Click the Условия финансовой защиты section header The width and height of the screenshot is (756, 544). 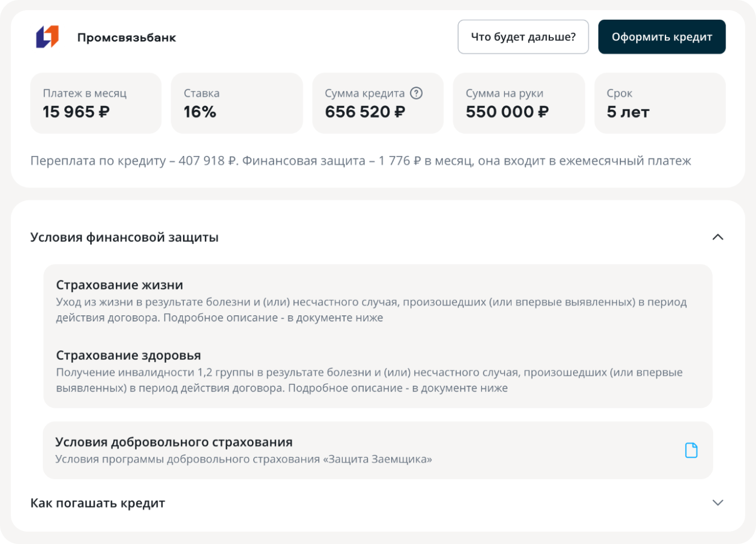[x=124, y=237]
